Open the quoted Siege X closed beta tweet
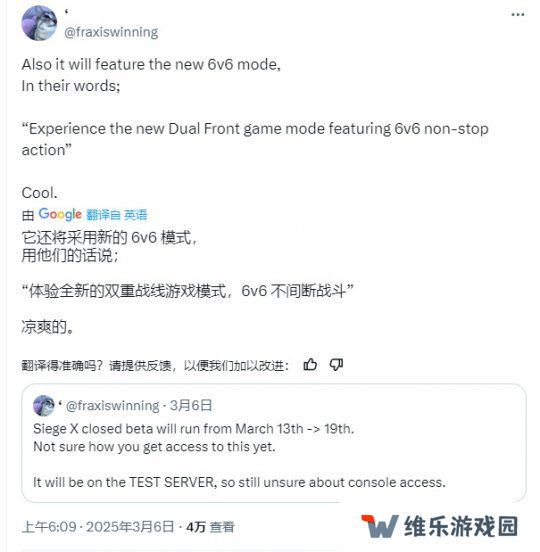The image size is (540, 552). coord(274,443)
